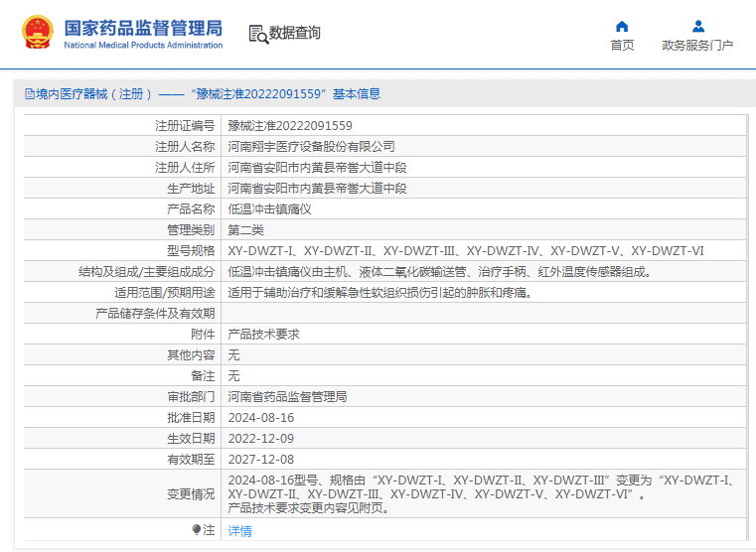This screenshot has height=552, width=756.
Task: Click the 第二类 category value
Action: [x=246, y=230]
